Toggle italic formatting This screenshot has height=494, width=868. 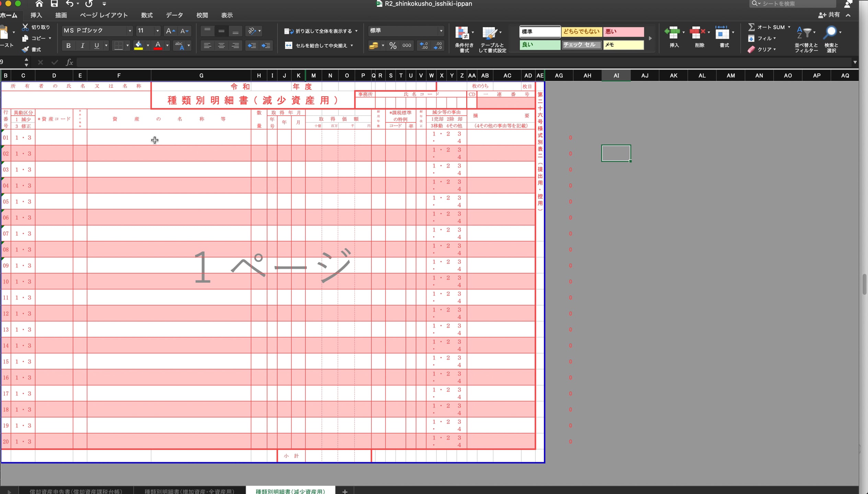(x=82, y=46)
